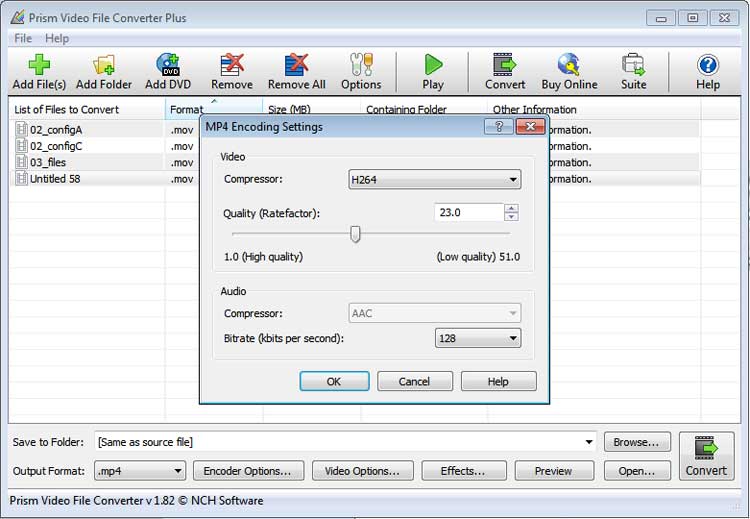Click the Buy Online globe icon
The width and height of the screenshot is (750, 519).
(x=569, y=66)
